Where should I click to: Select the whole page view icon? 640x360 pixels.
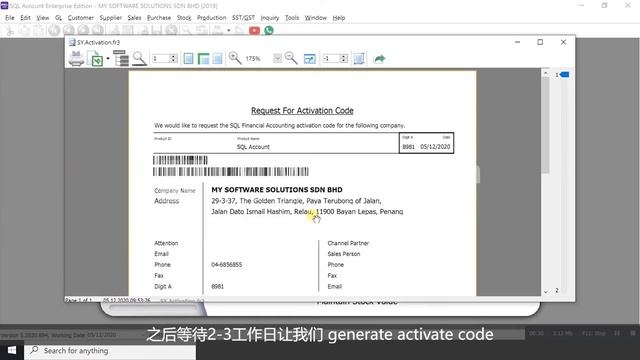pos(188,59)
